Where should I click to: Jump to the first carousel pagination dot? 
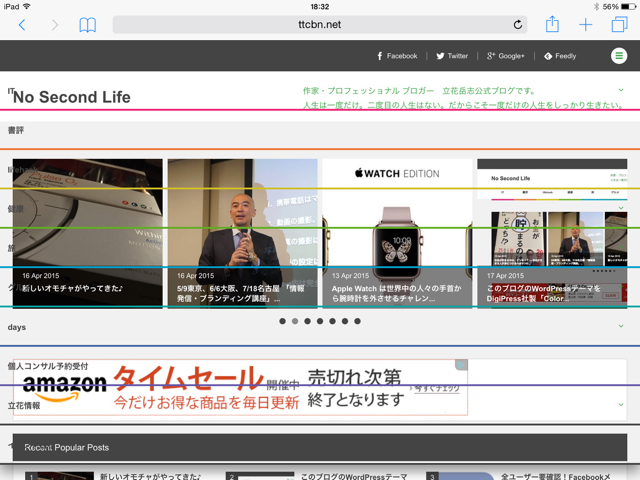pos(283,321)
